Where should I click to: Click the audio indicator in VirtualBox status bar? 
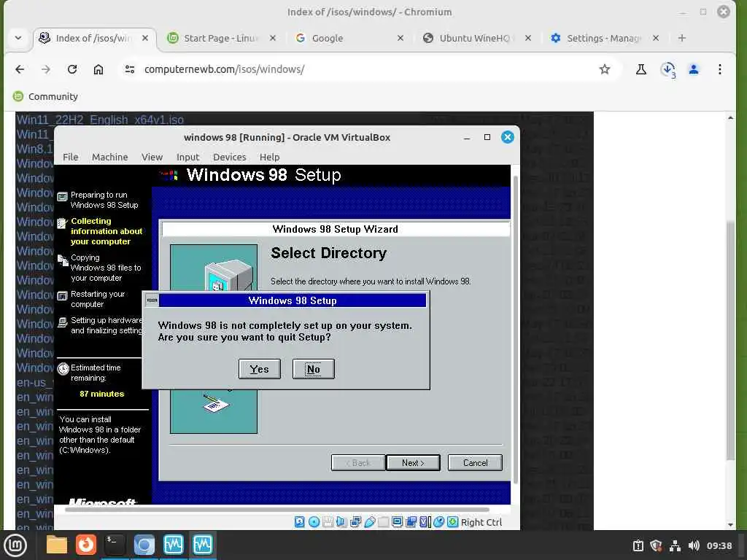pos(341,522)
